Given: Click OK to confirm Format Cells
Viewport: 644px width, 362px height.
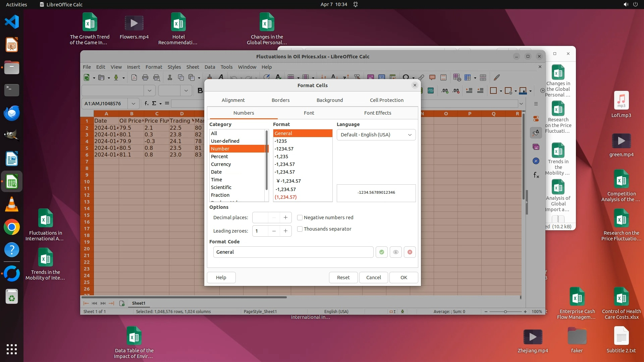Looking at the screenshot, I should [x=404, y=278].
